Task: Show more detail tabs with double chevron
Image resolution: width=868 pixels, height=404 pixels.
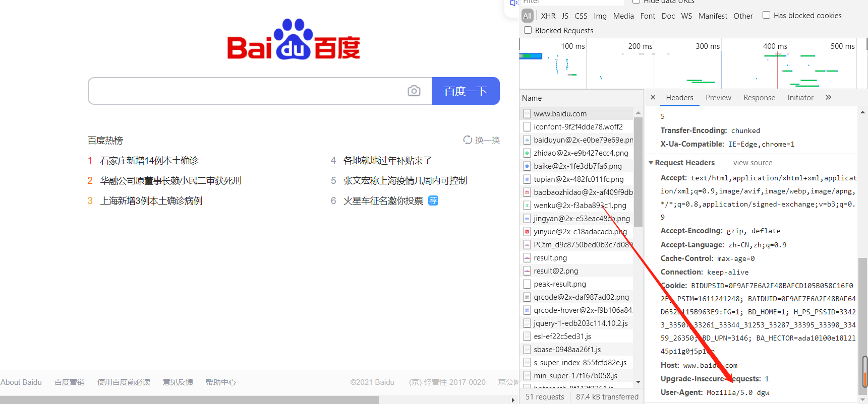Action: 828,97
